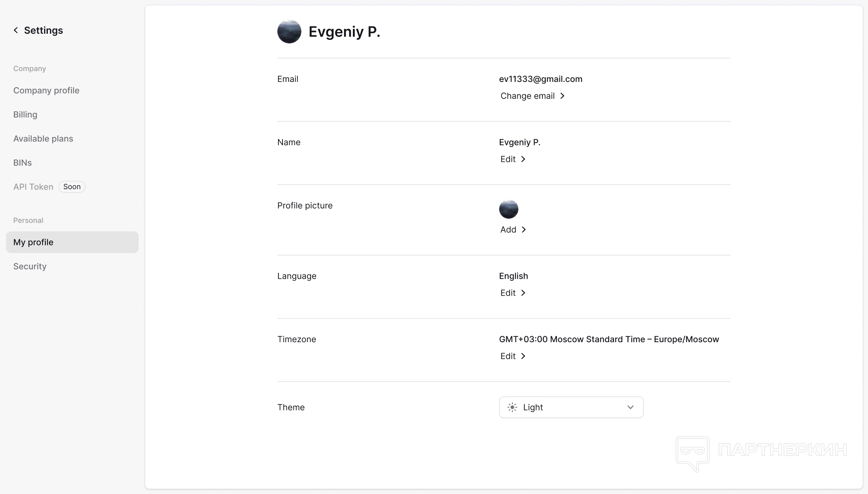
Task: Open Company profile settings page
Action: tap(46, 90)
